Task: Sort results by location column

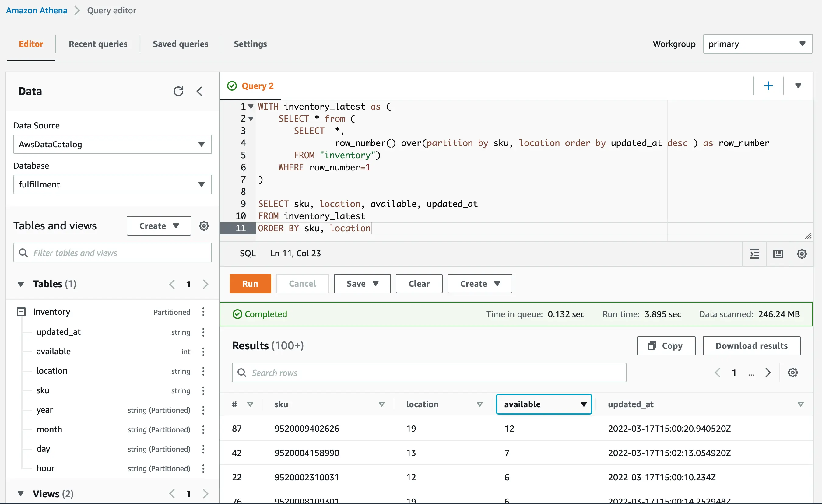Action: tap(480, 404)
